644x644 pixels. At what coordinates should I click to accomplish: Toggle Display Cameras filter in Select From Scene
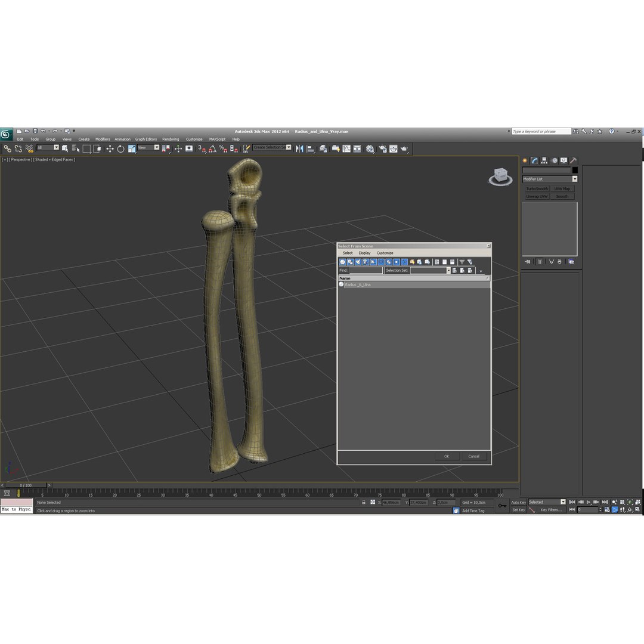point(365,262)
